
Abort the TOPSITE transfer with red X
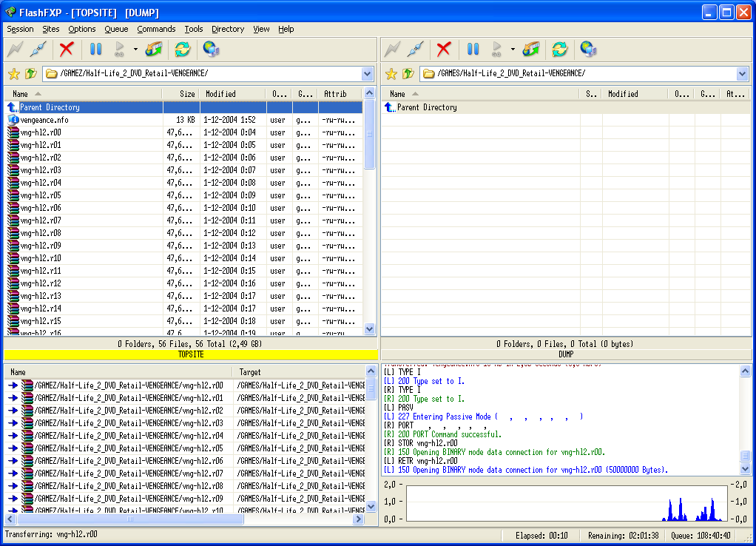pos(67,49)
